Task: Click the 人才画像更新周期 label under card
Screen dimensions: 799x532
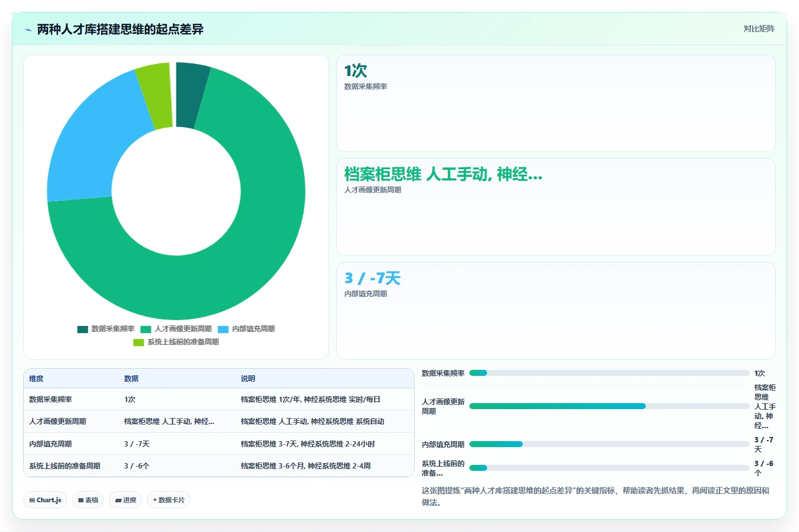Action: point(372,190)
